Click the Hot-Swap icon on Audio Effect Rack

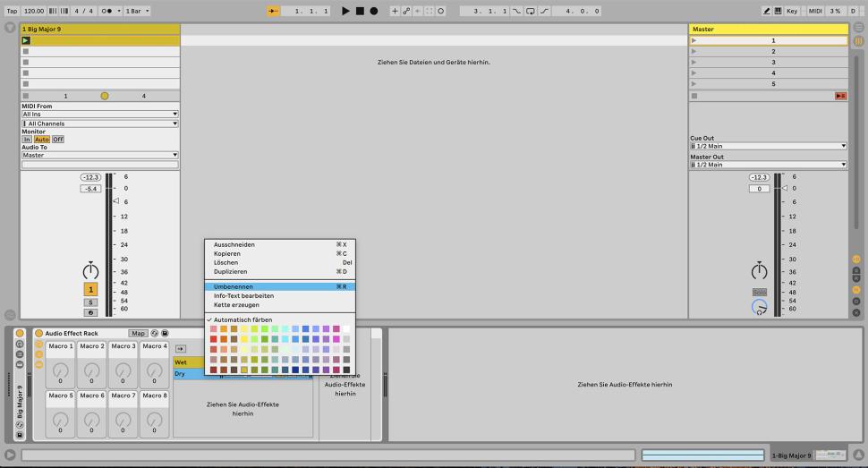[x=154, y=333]
